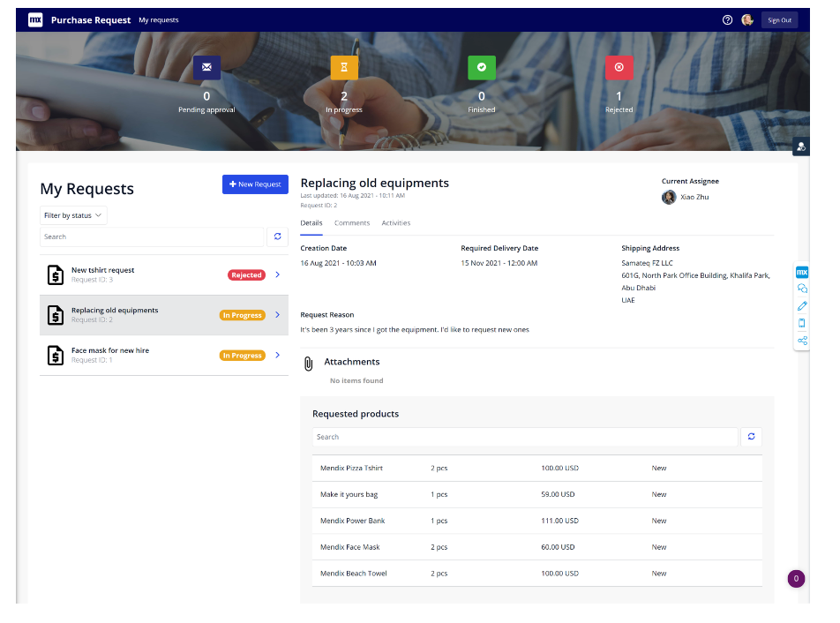The image size is (840, 623).
Task: Click the New Request button
Action: coord(255,184)
